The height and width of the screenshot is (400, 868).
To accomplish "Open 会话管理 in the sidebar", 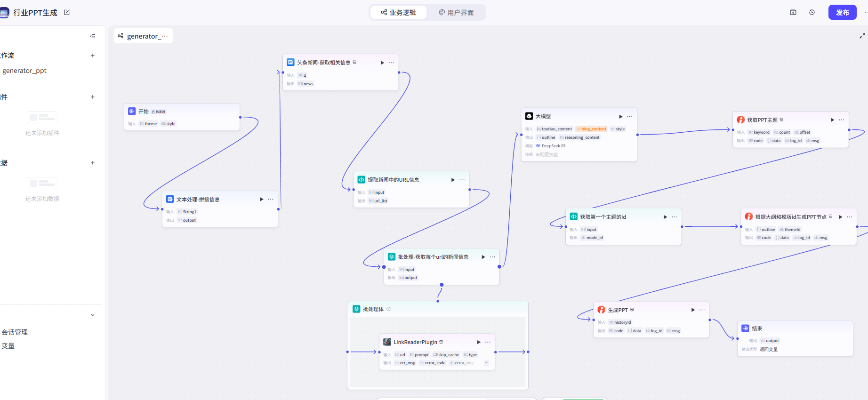I will (15, 332).
